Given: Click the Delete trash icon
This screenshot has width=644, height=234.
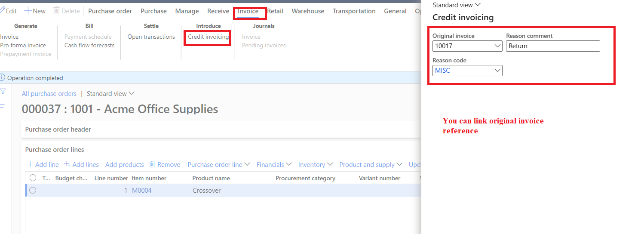Looking at the screenshot, I should coord(56,11).
